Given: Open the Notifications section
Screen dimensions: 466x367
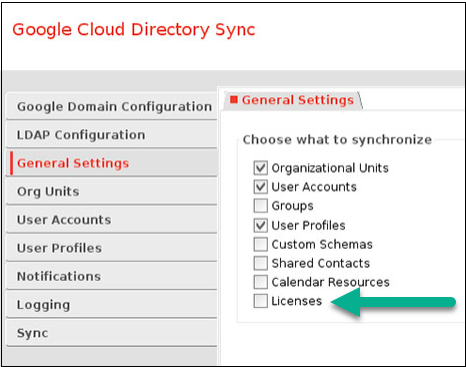Looking at the screenshot, I should click(112, 276).
